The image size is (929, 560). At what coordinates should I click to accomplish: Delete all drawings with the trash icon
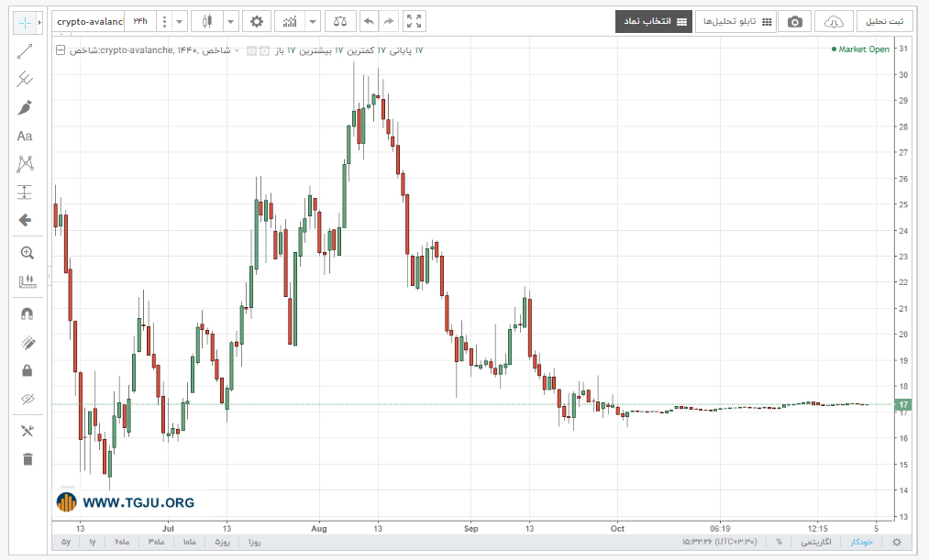click(x=28, y=459)
